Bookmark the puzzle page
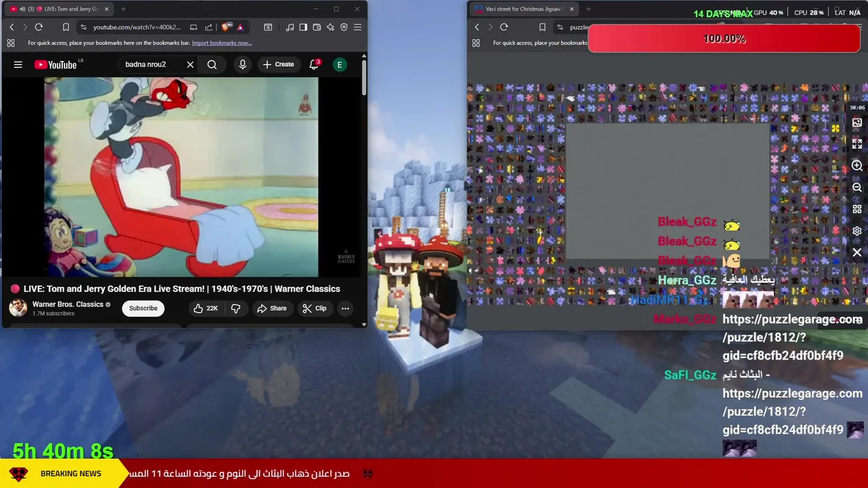This screenshot has width=868, height=488. tap(542, 27)
